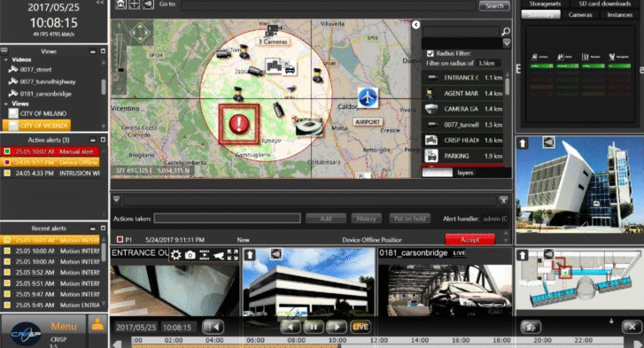Take snapshot with ENTRANCE tile camera icon
Viewport: 644px width, 348px height.
190,255
